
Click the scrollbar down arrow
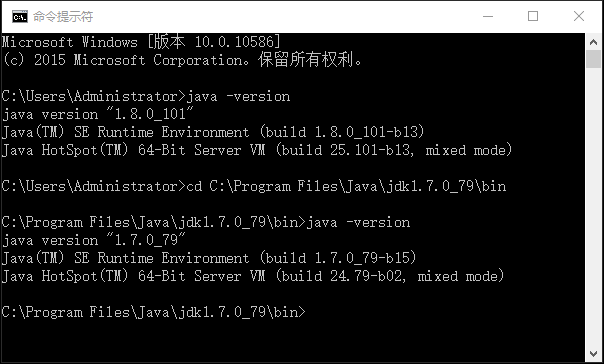tap(593, 354)
